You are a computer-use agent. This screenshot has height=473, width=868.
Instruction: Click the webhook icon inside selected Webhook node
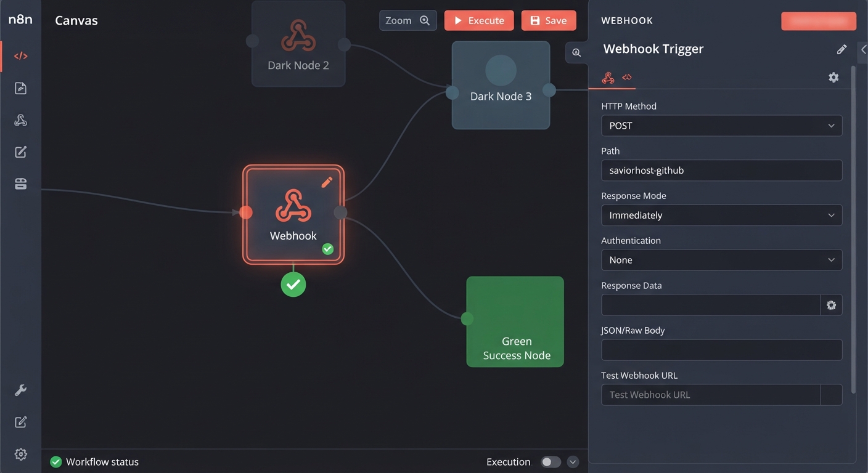tap(293, 206)
